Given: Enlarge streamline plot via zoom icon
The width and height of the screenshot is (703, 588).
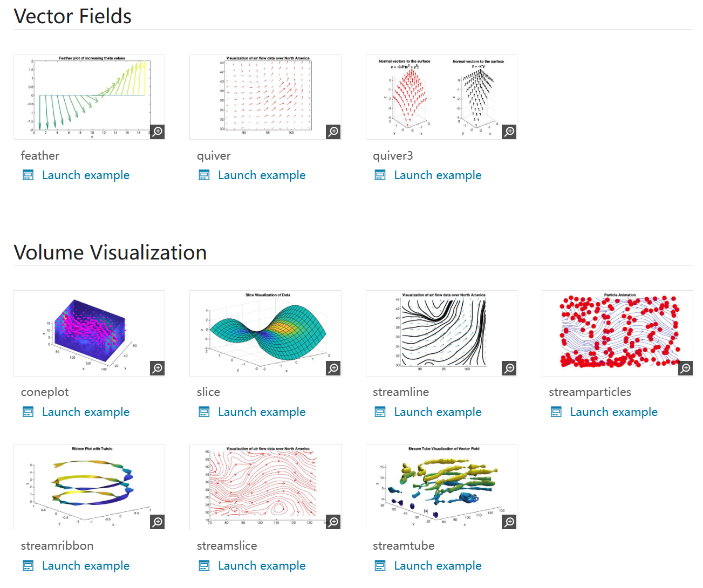Looking at the screenshot, I should coord(509,368).
